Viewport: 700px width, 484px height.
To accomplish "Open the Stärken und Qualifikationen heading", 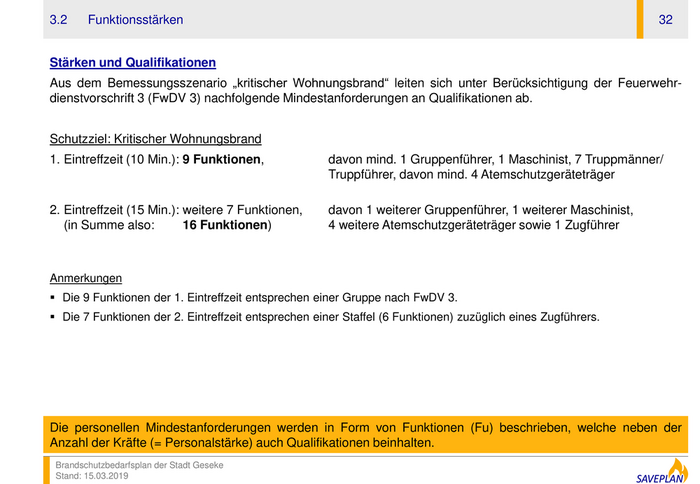I will (x=132, y=63).
